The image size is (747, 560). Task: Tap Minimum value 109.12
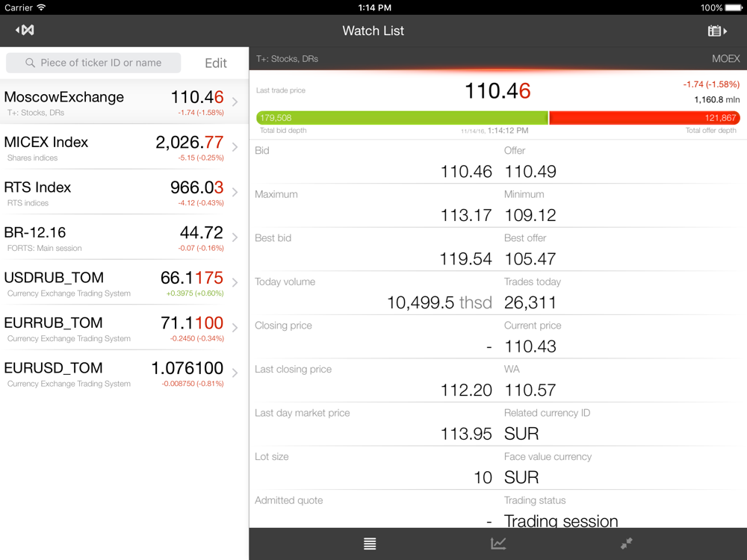coord(530,215)
